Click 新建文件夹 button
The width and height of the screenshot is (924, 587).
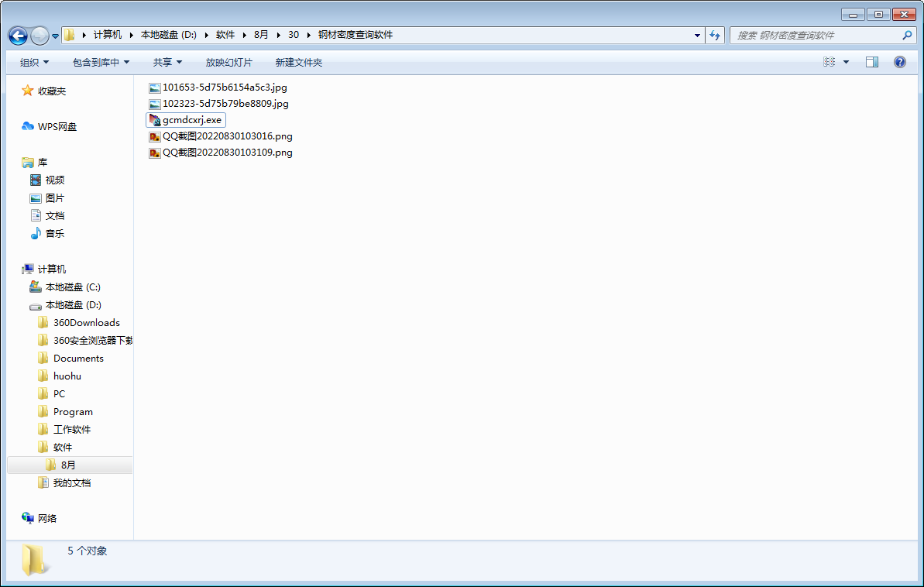click(299, 63)
